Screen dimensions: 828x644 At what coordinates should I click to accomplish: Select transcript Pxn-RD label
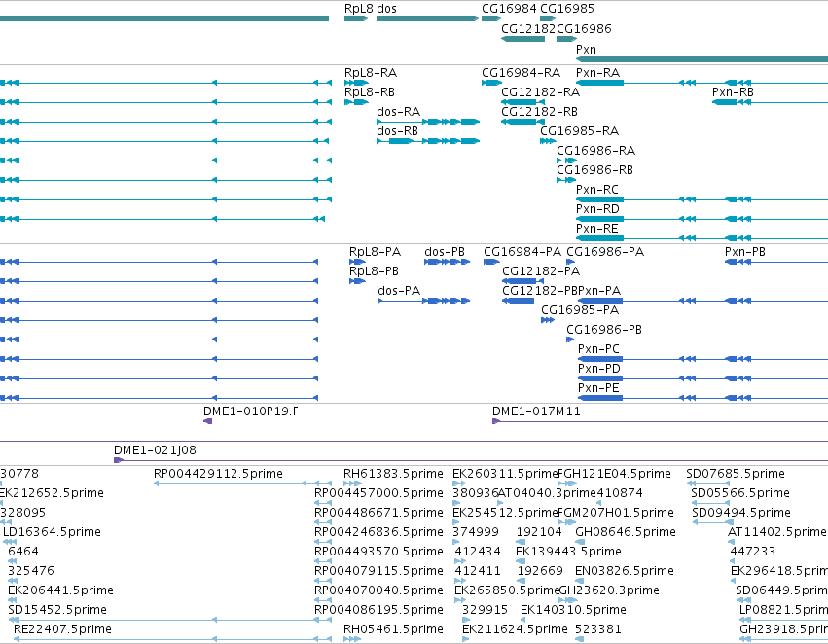tap(597, 209)
